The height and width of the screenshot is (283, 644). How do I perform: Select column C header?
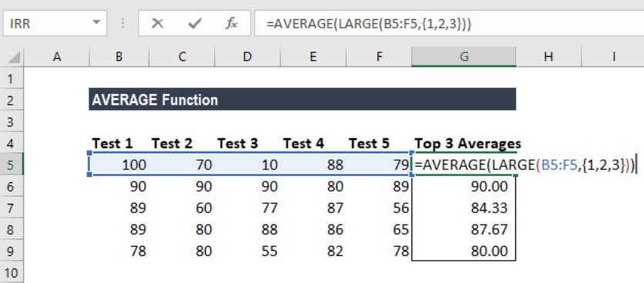point(182,57)
